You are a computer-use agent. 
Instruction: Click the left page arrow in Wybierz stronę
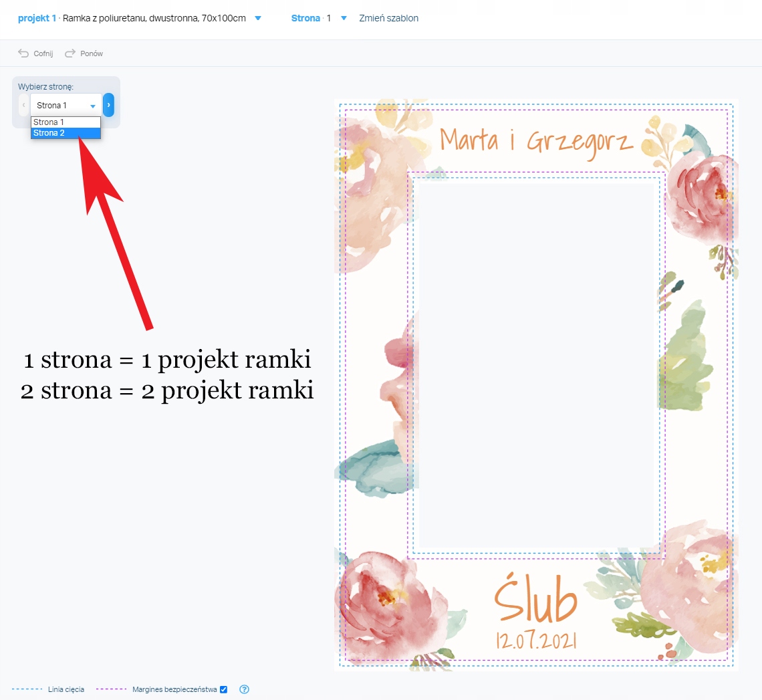click(x=23, y=105)
